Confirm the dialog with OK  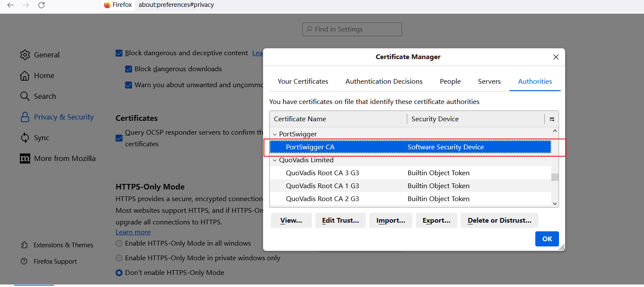pyautogui.click(x=547, y=239)
